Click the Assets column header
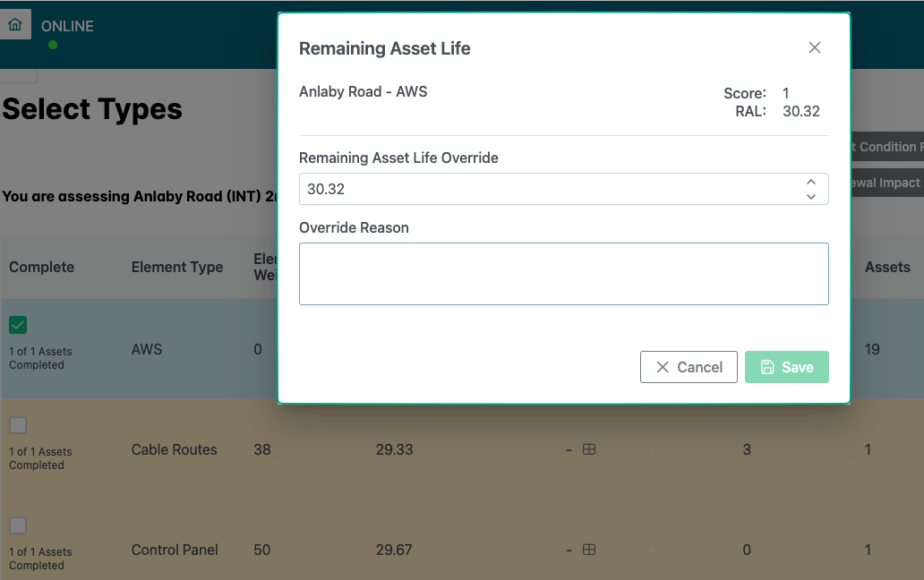Screen dimensions: 924x580 pyautogui.click(x=886, y=267)
